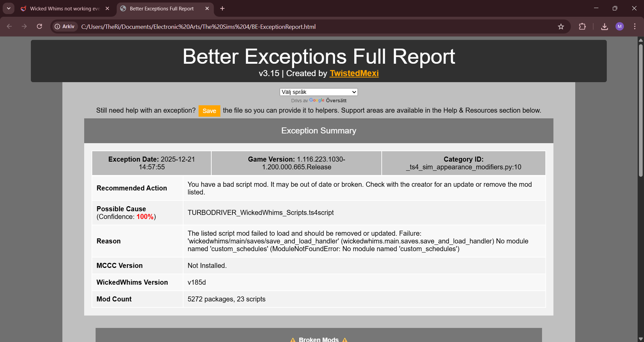Click the Exception Date 2025-12-21 cell
The image size is (644, 342).
click(x=152, y=163)
